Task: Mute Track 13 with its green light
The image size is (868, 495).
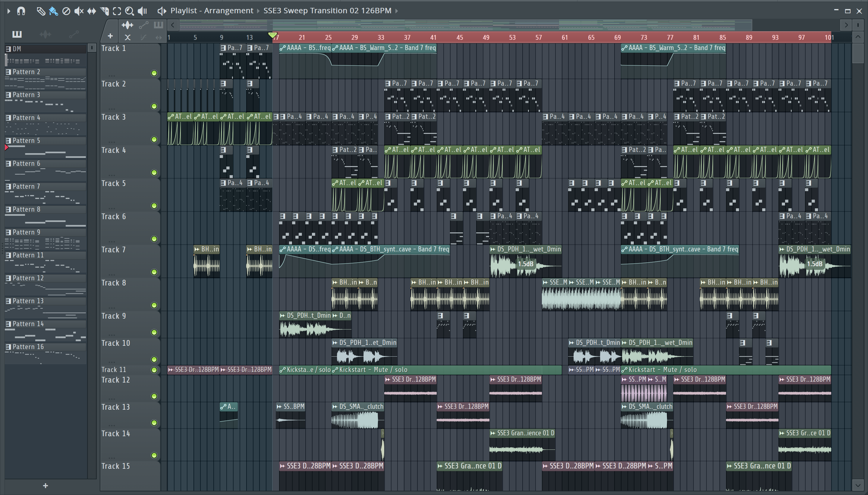Action: [154, 423]
